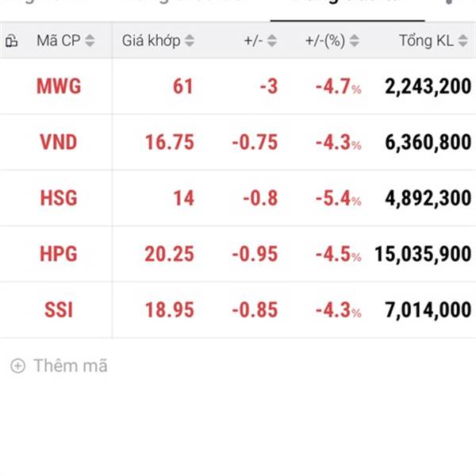
Task: Select the HPG stock symbol
Action: [x=59, y=254]
